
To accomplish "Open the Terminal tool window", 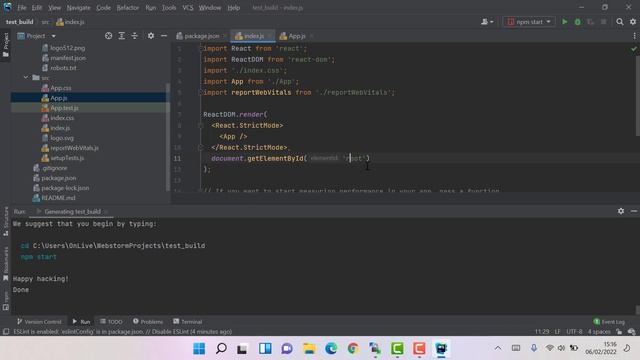I will 187,322.
